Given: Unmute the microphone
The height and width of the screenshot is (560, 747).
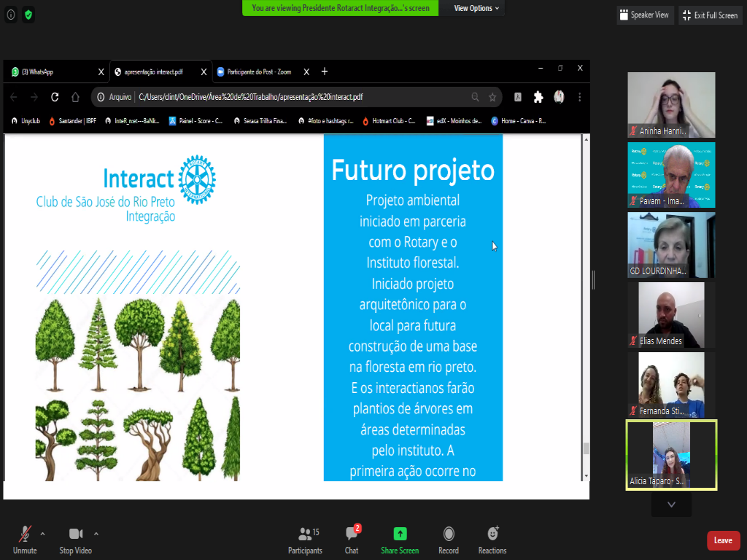Looking at the screenshot, I should (x=25, y=534).
